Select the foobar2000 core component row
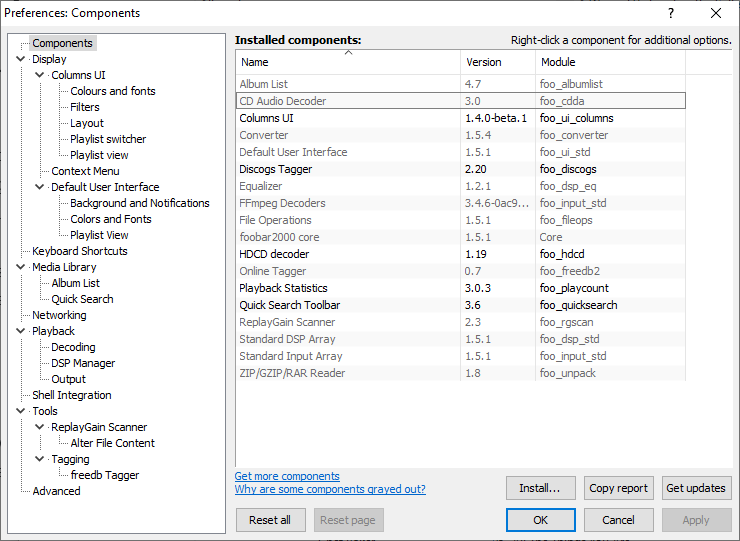740x541 pixels. (x=461, y=237)
